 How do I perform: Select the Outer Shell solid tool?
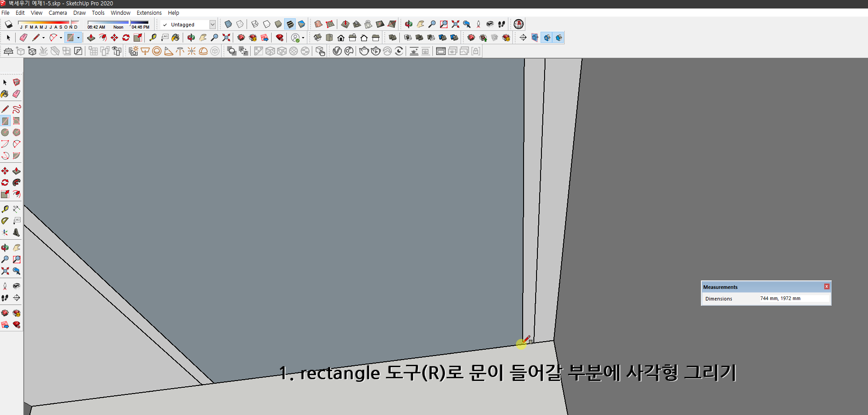click(x=393, y=38)
